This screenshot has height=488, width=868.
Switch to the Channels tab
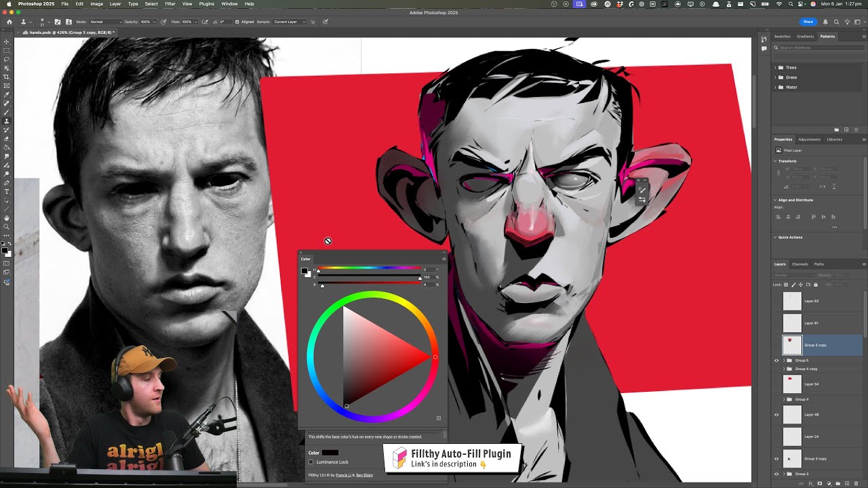click(800, 264)
